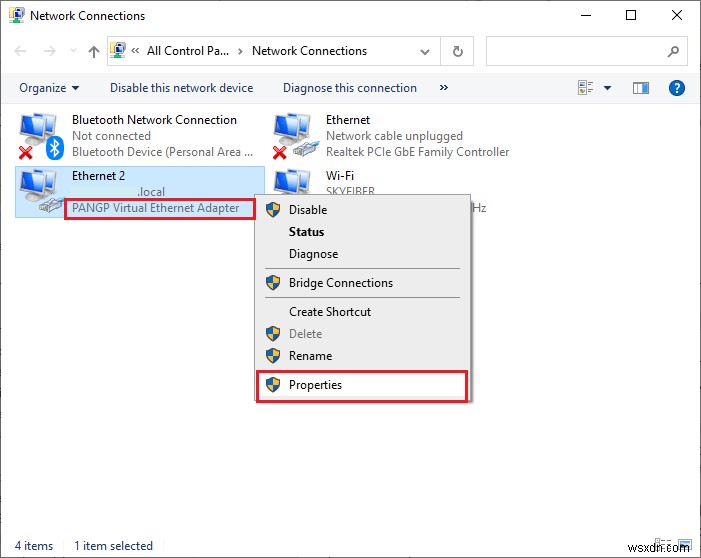Click PANGP Virtual Ethernet Adapter text

156,208
